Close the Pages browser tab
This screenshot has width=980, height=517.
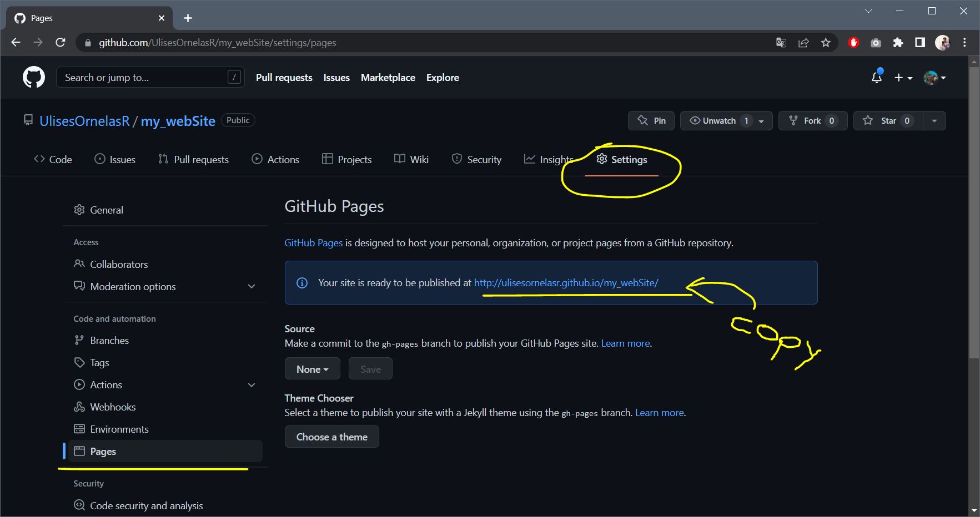point(162,18)
